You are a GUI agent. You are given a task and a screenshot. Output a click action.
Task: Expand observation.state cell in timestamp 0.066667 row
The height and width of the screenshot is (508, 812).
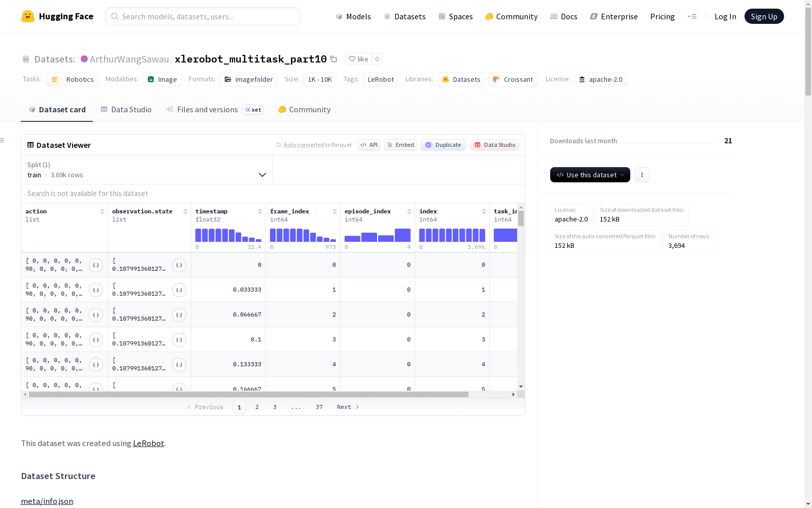click(179, 315)
